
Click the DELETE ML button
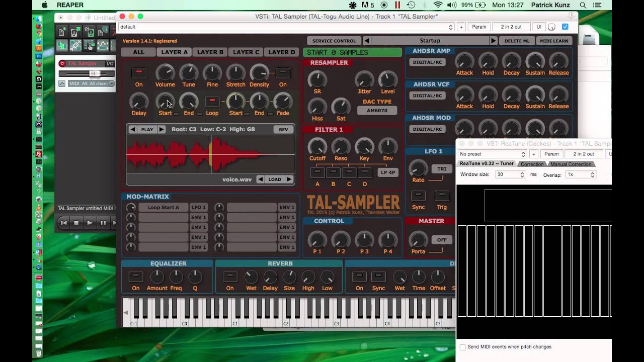point(517,41)
